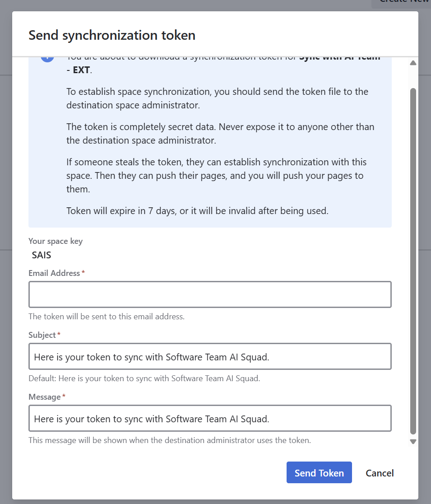Viewport: 431px width, 504px height.
Task: Click the Message field label
Action: click(x=45, y=397)
